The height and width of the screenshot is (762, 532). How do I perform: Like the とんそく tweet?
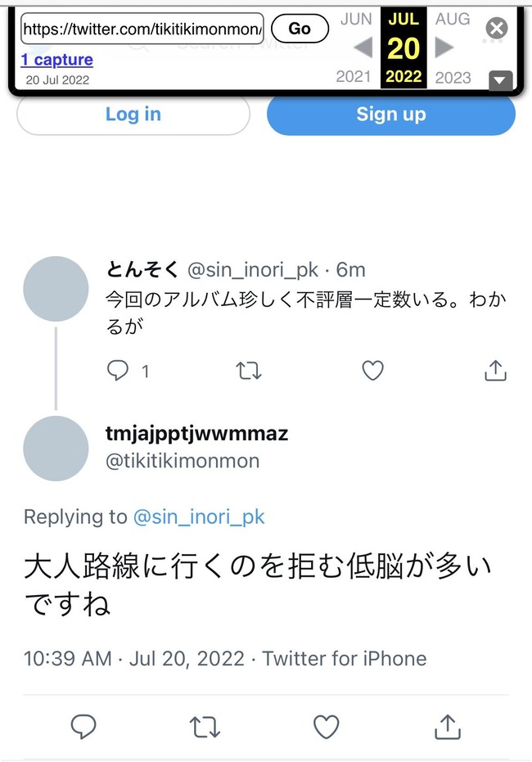372,371
